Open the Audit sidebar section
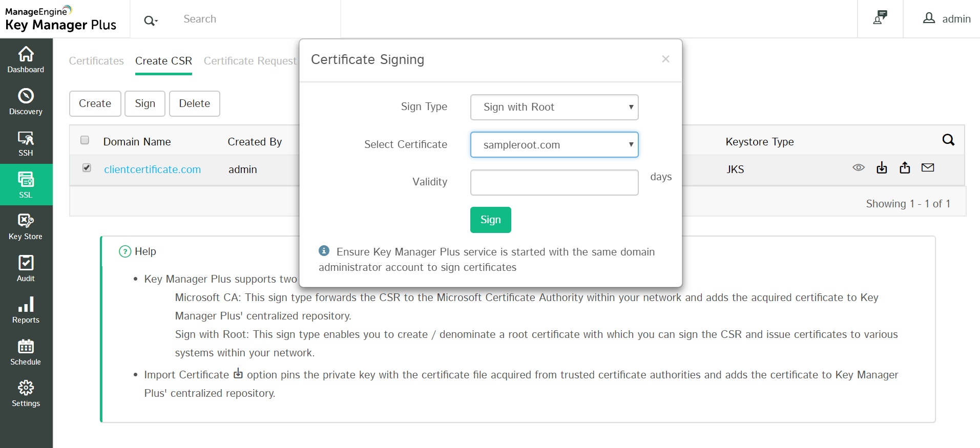 pyautogui.click(x=26, y=269)
